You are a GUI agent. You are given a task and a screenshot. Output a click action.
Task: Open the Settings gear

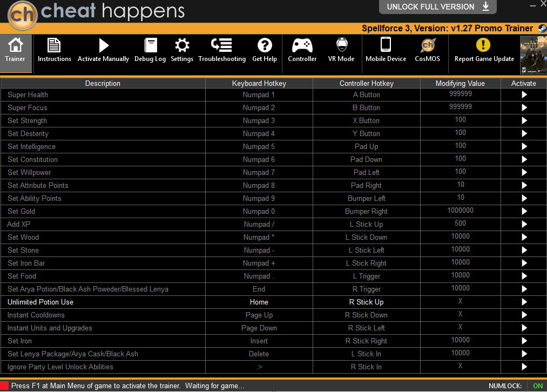pyautogui.click(x=182, y=50)
